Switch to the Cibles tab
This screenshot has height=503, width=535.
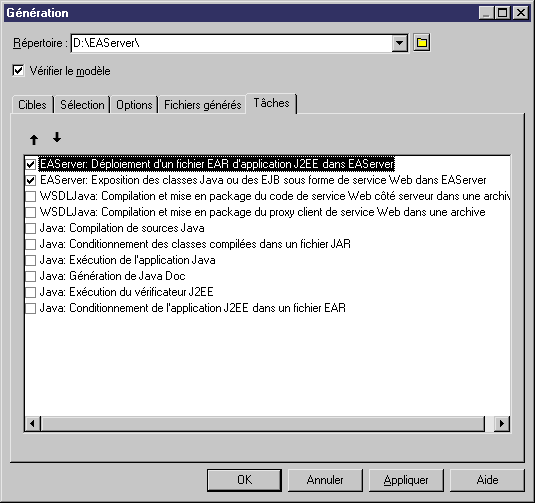click(x=32, y=105)
